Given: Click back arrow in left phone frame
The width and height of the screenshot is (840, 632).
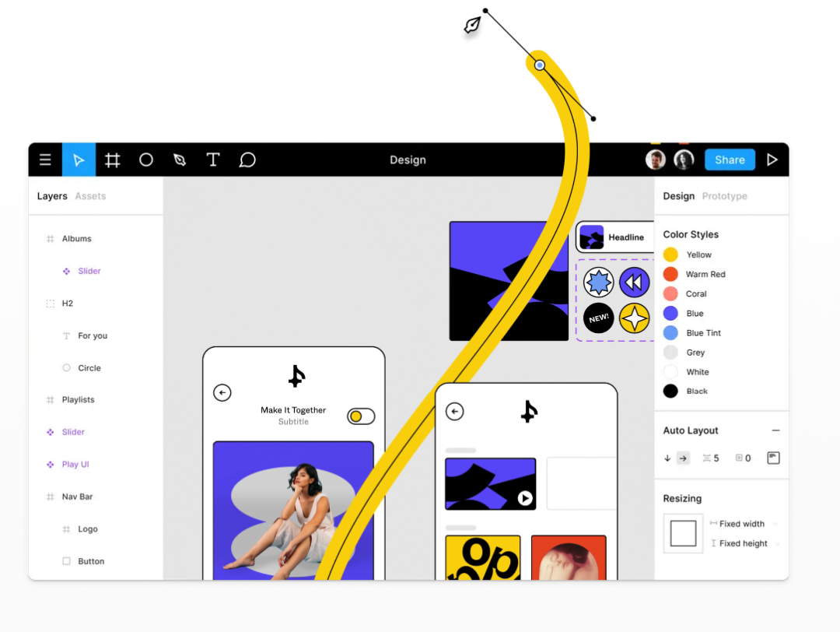Looking at the screenshot, I should click(222, 393).
